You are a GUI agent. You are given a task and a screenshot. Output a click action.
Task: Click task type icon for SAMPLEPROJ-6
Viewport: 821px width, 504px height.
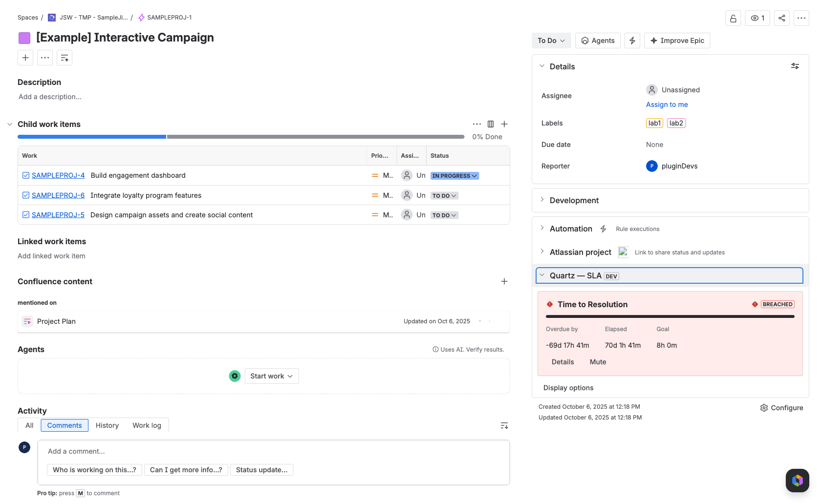point(26,195)
